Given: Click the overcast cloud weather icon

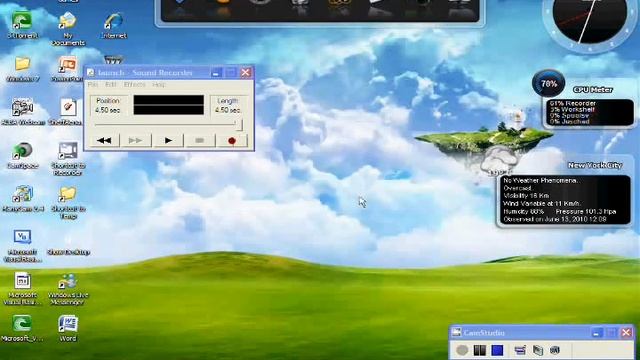Looking at the screenshot, I should point(498,160).
